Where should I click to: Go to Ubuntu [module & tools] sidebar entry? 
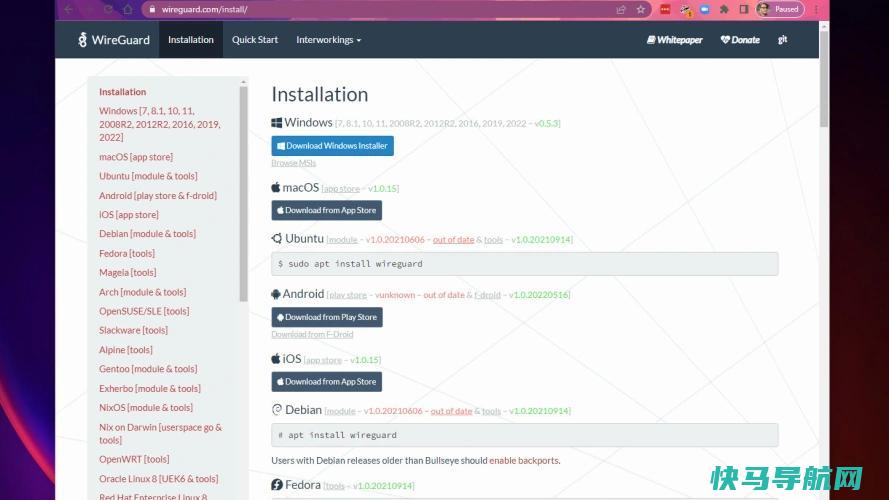coord(148,176)
